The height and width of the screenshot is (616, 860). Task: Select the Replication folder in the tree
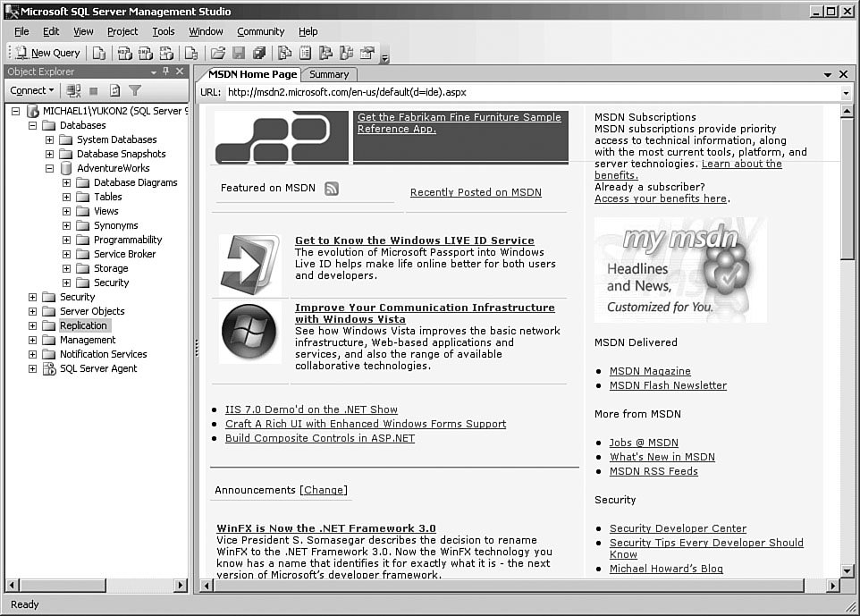(83, 325)
